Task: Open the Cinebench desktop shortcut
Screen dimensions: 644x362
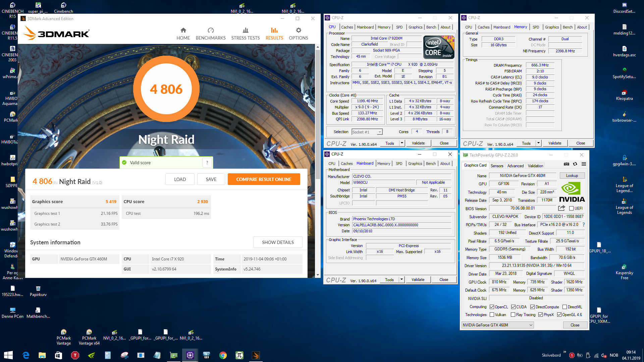Action: click(63, 8)
